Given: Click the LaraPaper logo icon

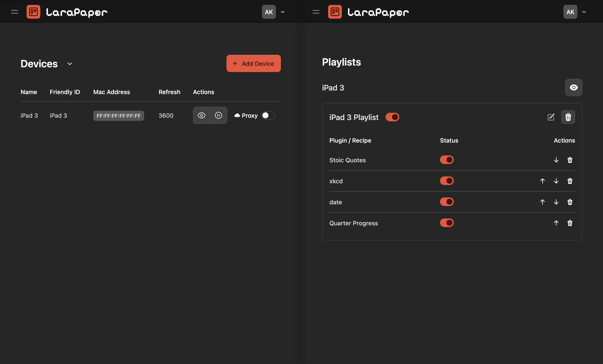Looking at the screenshot, I should click(x=33, y=12).
